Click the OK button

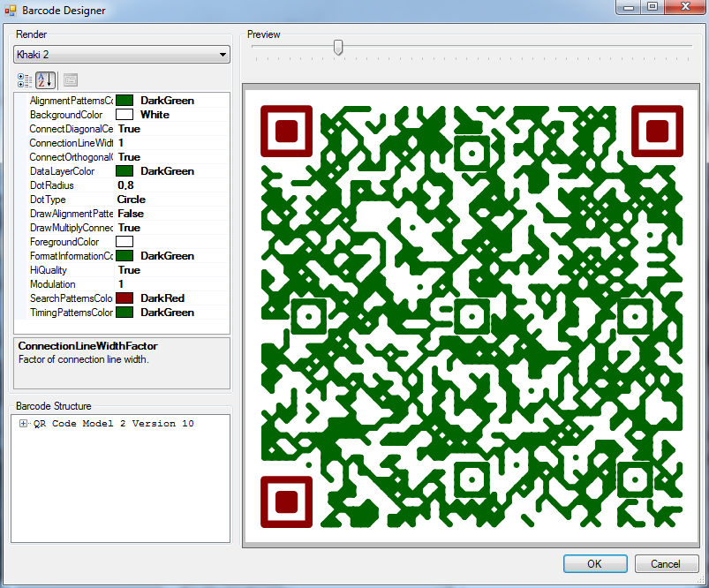pyautogui.click(x=595, y=563)
